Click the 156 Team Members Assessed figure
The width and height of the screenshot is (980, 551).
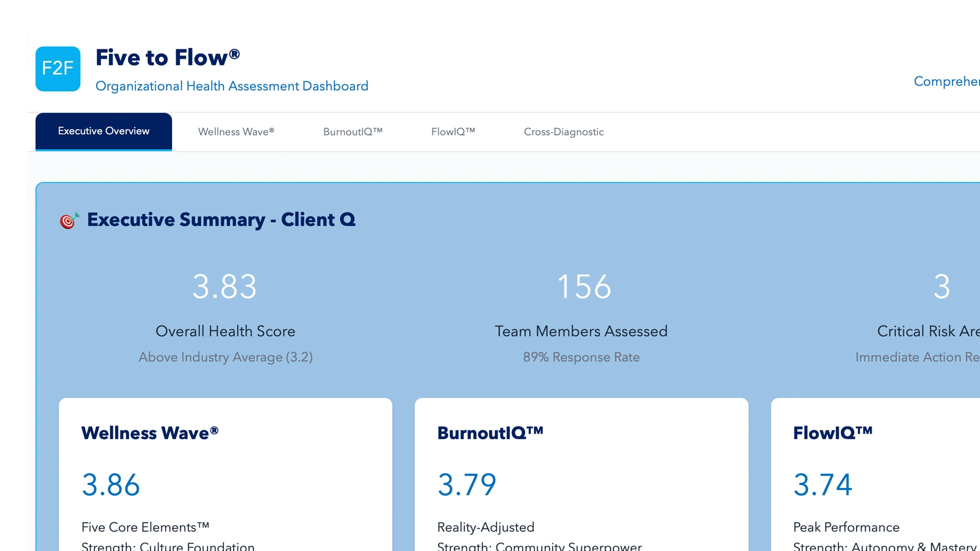point(584,286)
